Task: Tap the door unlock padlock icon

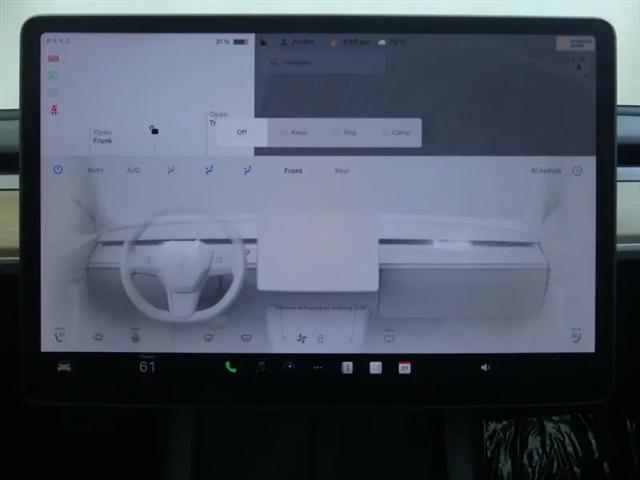Action: [153, 130]
